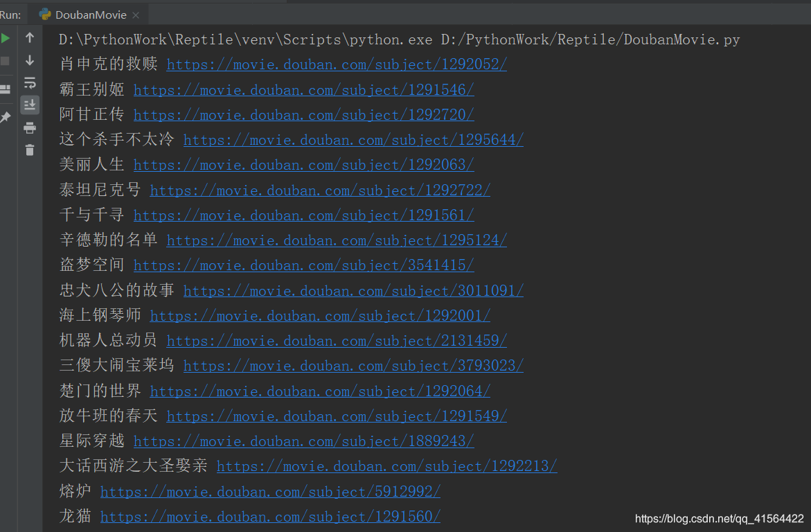Click the Down the stack trace arrow
811x532 pixels.
[x=30, y=60]
